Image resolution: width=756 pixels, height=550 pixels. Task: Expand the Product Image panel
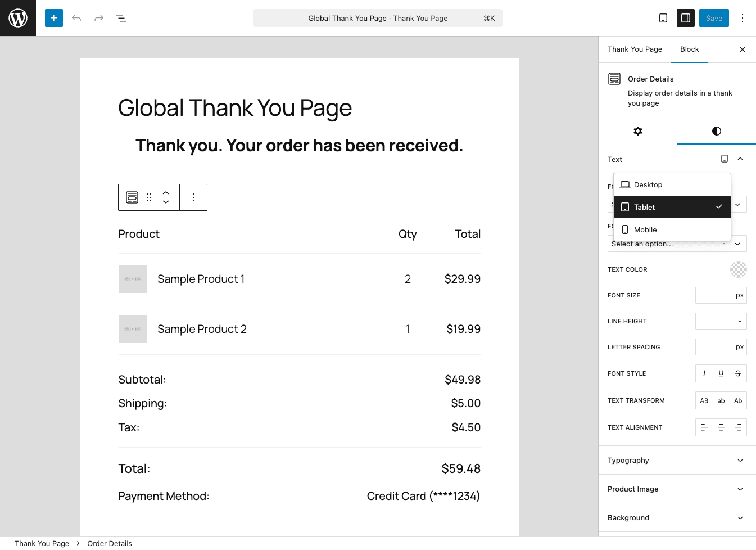click(677, 489)
